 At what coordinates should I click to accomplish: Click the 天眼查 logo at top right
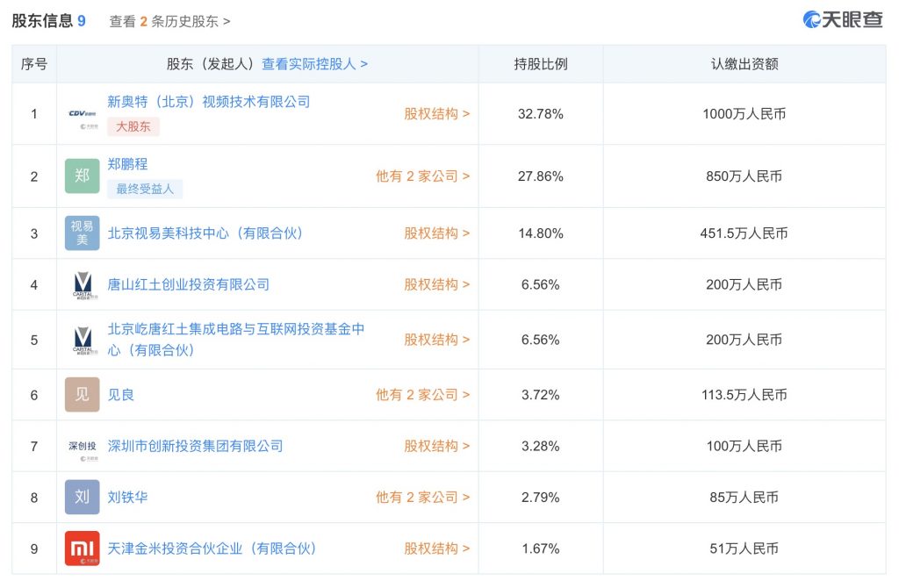click(x=843, y=19)
